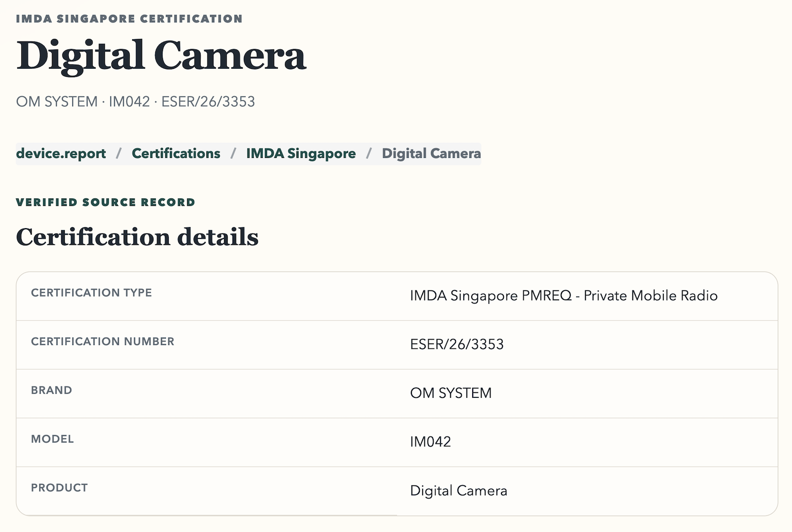The image size is (792, 532).
Task: Select the 'MODEL' row label
Action: click(52, 439)
